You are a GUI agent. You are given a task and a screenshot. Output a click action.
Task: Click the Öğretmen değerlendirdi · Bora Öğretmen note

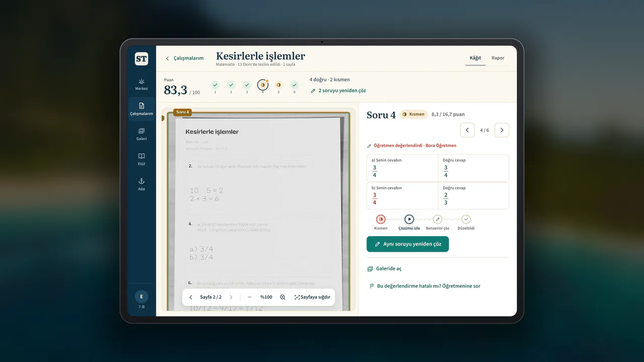pos(412,146)
